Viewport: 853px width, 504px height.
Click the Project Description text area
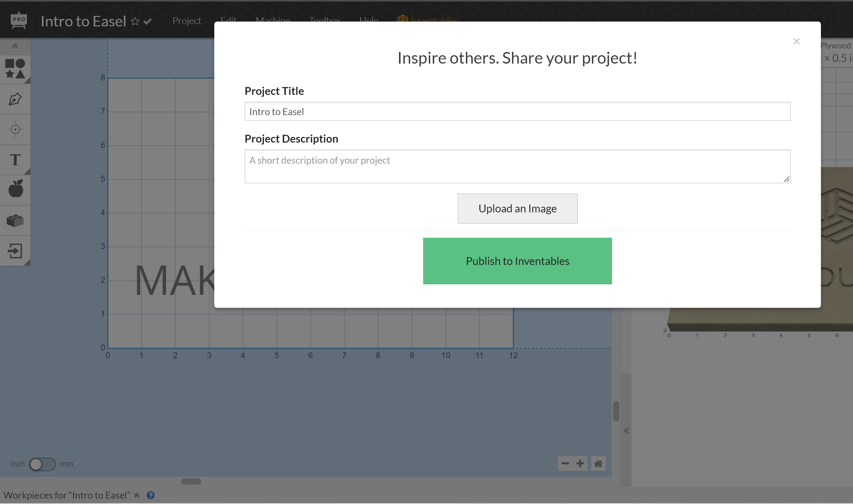[517, 166]
